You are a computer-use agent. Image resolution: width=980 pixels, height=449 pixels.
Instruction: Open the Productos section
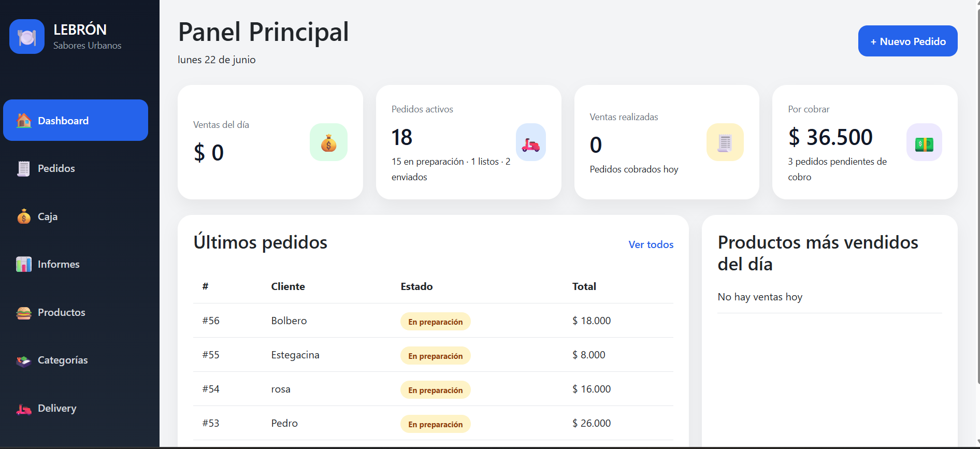pyautogui.click(x=76, y=312)
